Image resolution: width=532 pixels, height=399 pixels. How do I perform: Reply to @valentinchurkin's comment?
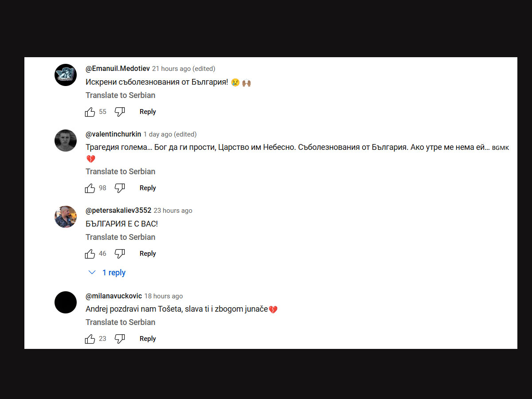[148, 188]
